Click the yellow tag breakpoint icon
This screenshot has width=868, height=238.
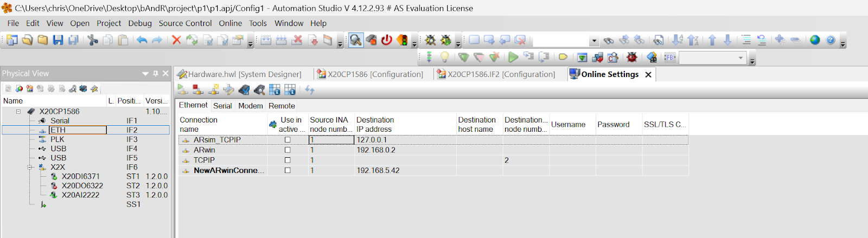pyautogui.click(x=563, y=57)
